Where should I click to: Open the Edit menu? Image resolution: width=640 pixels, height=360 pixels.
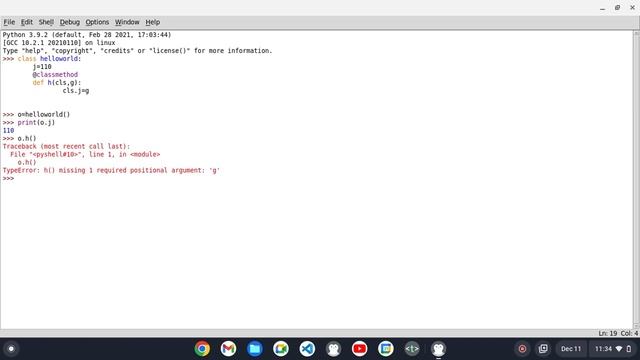click(27, 22)
